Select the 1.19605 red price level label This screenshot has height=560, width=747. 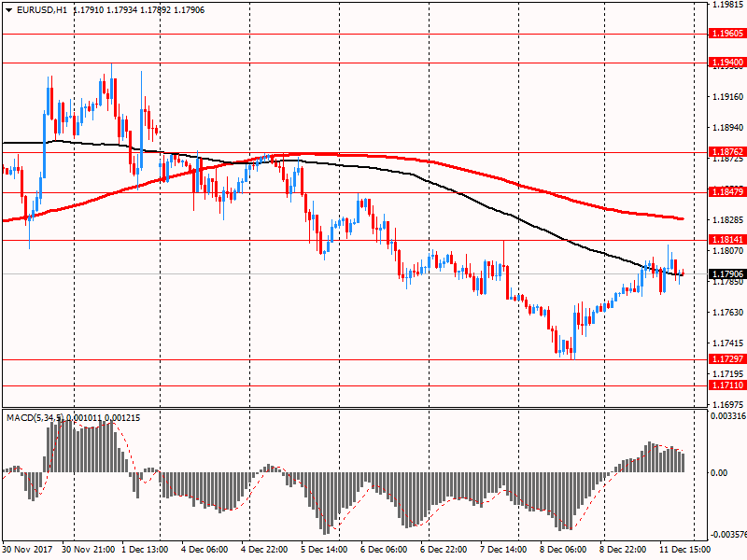727,34
